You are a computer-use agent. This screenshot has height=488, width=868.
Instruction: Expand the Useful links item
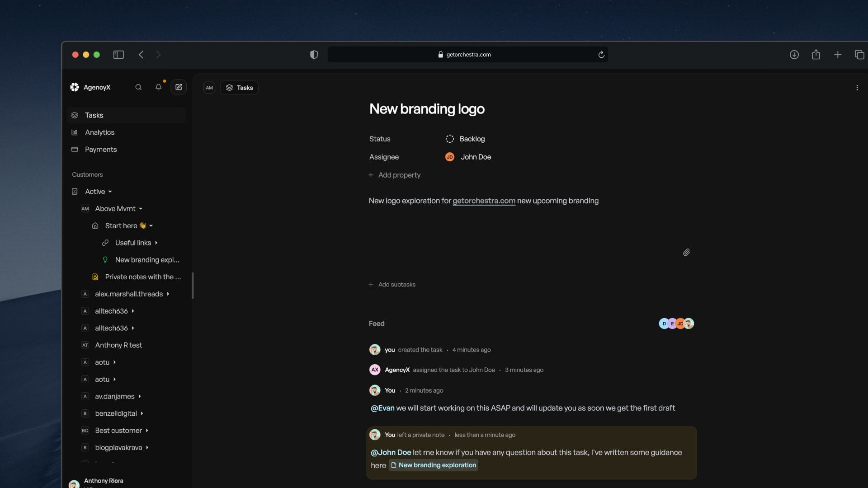point(156,243)
